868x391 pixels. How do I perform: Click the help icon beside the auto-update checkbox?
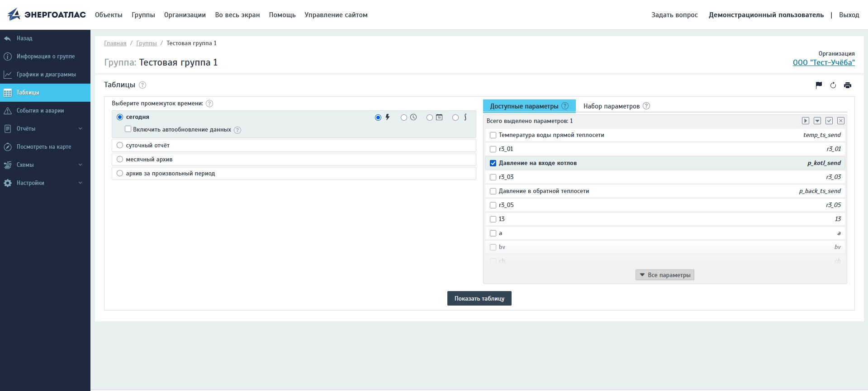[x=237, y=130]
